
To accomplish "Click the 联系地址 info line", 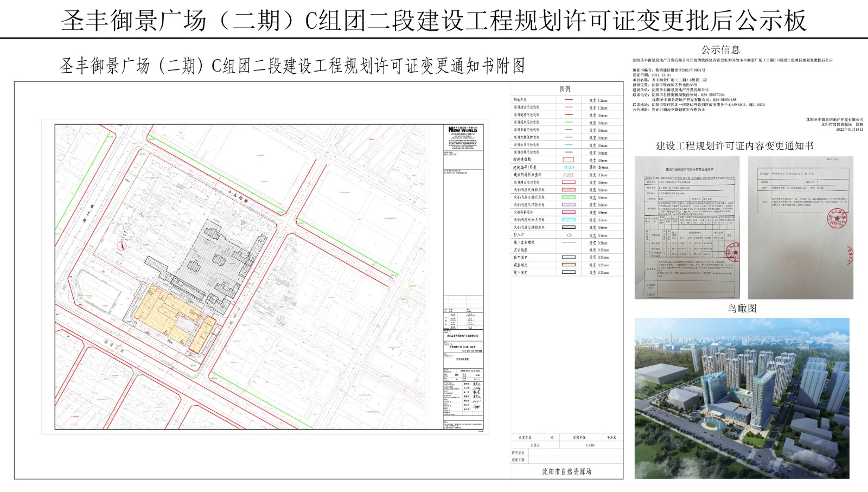I will (x=699, y=105).
